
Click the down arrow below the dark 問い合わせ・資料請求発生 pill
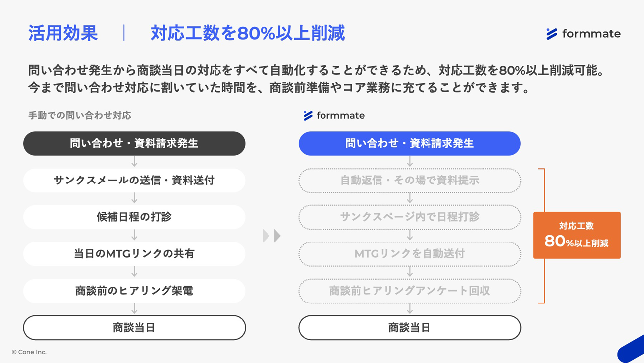click(x=134, y=162)
